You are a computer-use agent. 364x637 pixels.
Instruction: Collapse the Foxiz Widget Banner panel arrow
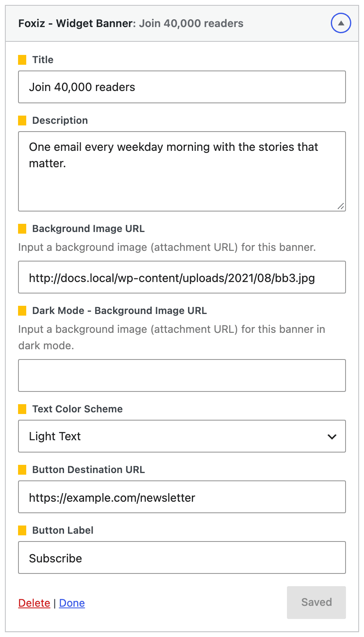341,23
